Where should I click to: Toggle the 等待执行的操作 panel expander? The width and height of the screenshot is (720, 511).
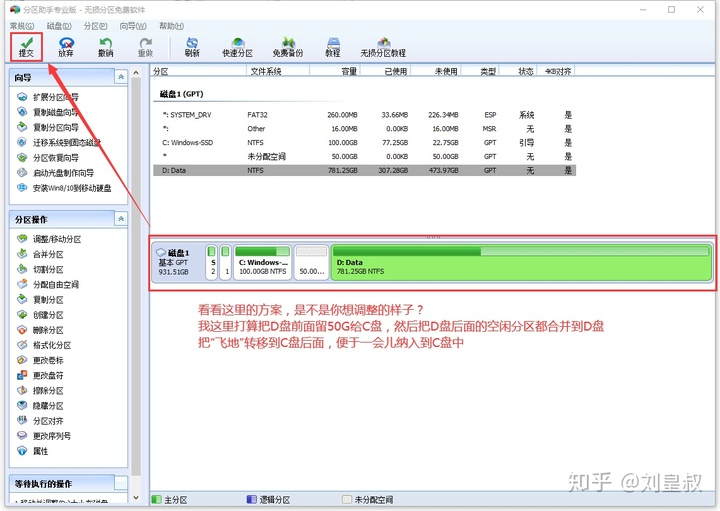pos(121,483)
